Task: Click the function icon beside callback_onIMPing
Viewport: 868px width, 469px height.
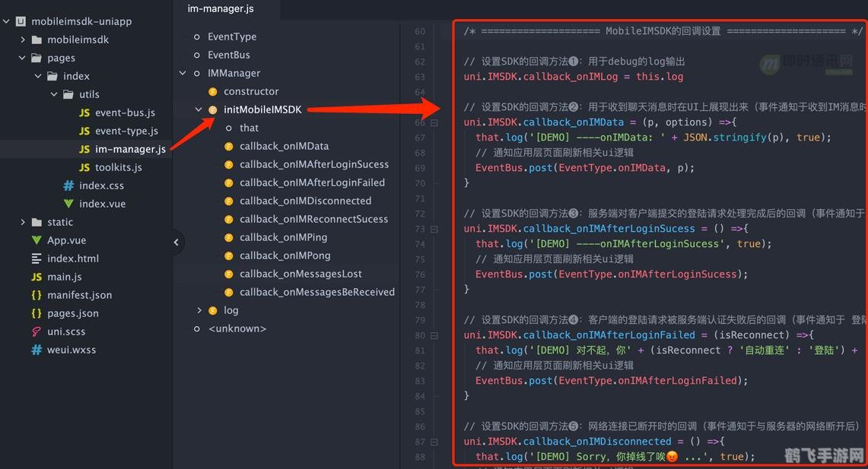Action: click(x=228, y=237)
